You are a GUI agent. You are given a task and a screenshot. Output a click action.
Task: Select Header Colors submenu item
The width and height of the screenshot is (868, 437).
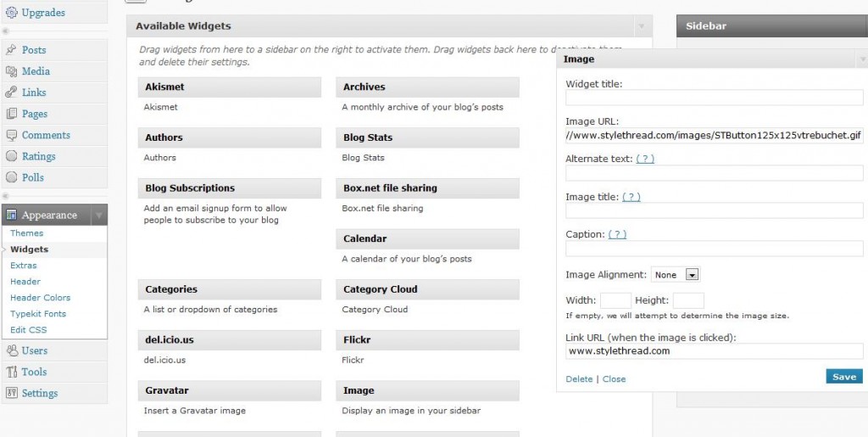(41, 298)
